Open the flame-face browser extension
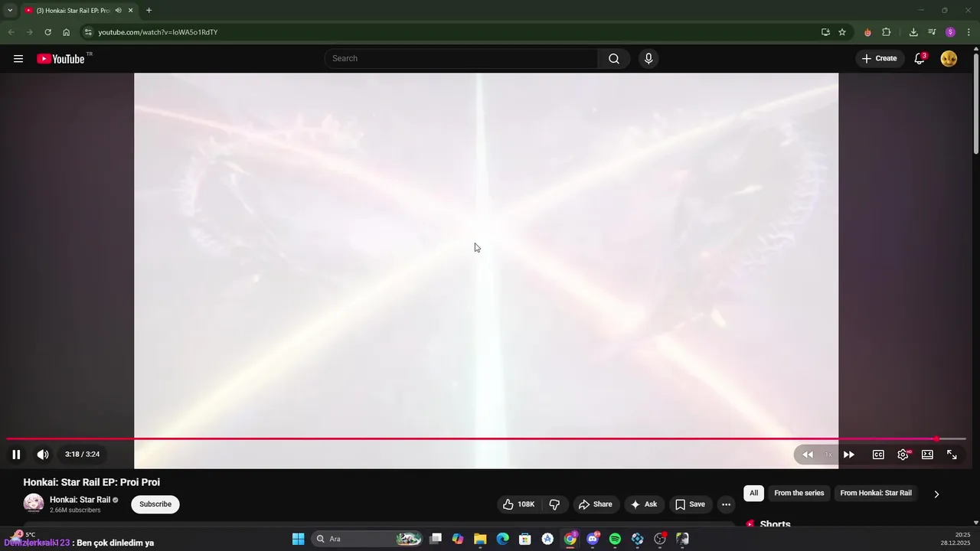 point(867,32)
